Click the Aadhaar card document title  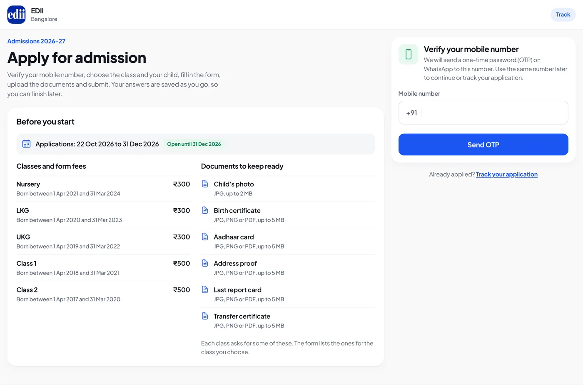point(234,237)
